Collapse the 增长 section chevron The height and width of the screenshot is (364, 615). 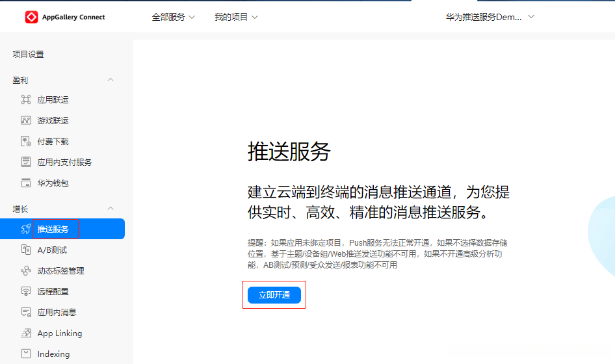tap(111, 208)
